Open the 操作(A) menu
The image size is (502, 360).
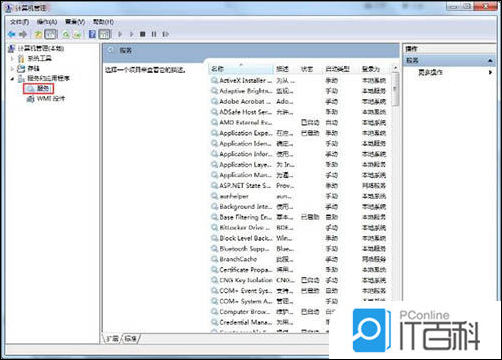pos(47,22)
